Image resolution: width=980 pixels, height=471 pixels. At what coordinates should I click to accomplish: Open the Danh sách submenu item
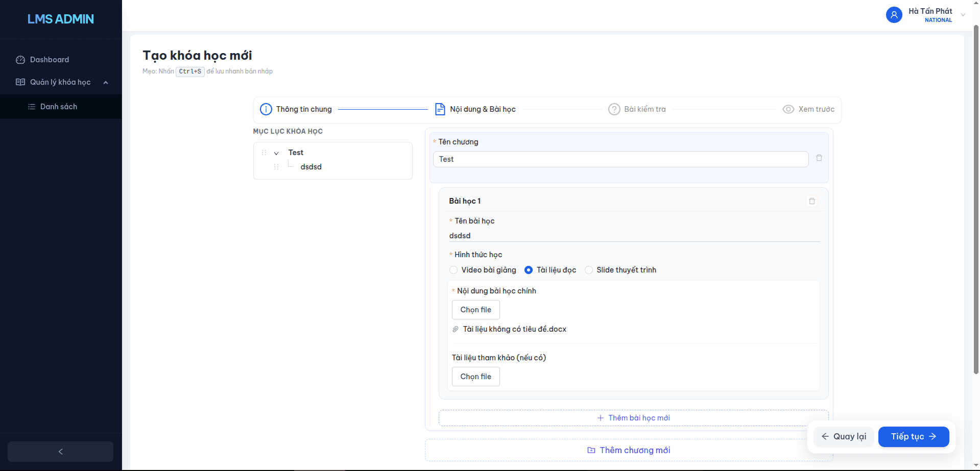click(x=61, y=107)
